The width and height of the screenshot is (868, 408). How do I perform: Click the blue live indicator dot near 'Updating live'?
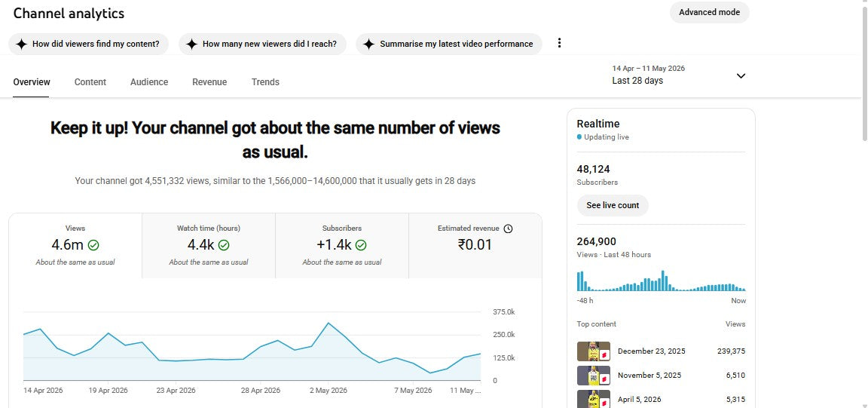pyautogui.click(x=579, y=137)
